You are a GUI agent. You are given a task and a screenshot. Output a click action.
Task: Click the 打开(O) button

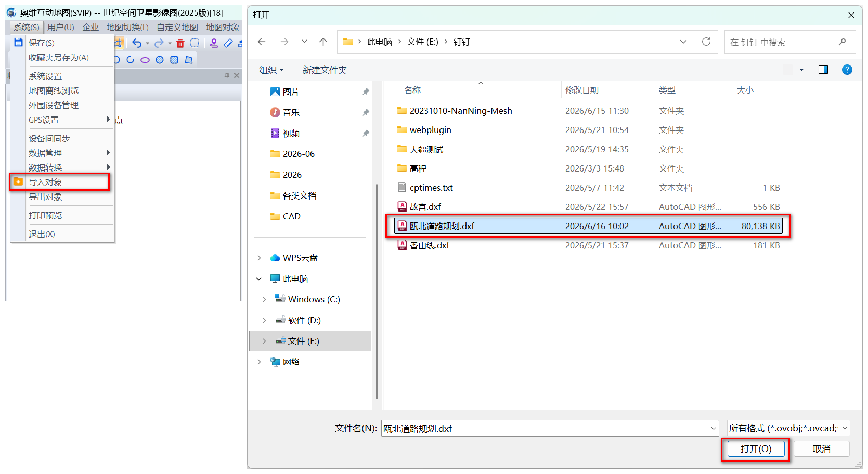(756, 449)
